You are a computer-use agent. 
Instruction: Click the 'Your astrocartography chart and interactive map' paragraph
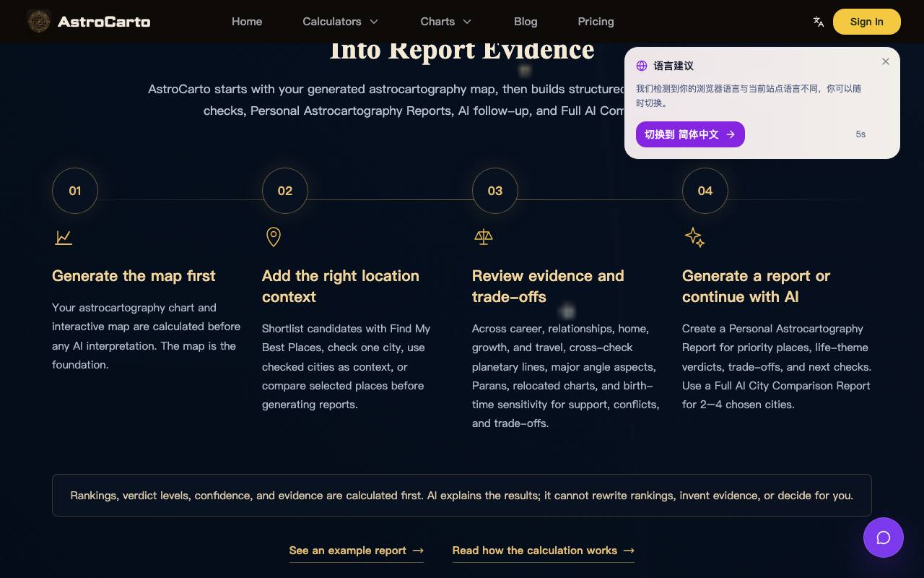[147, 336]
